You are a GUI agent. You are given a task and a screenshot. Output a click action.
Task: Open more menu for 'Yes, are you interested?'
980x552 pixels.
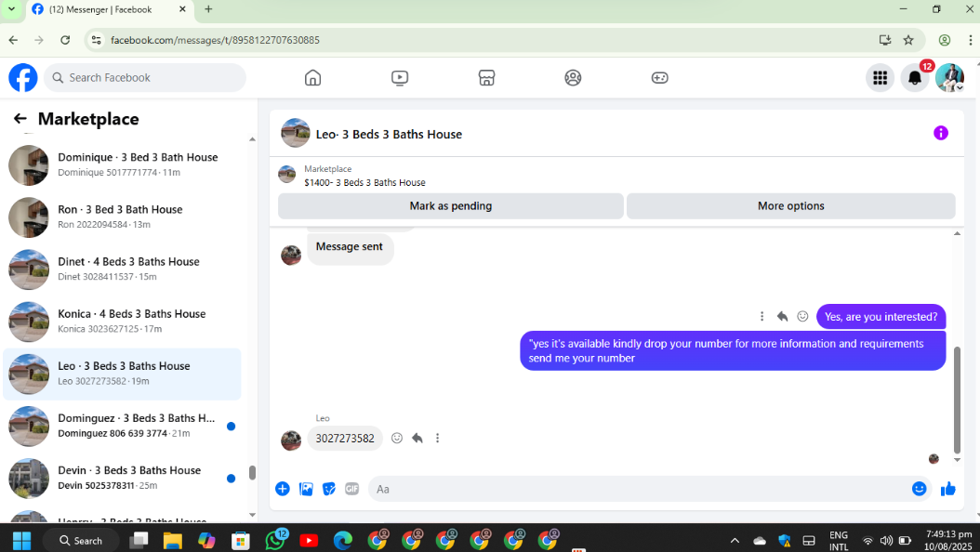(x=761, y=317)
